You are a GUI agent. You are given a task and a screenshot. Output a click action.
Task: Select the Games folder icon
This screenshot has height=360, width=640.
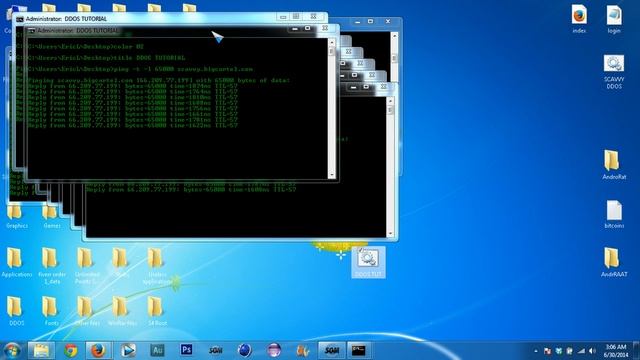51,216
